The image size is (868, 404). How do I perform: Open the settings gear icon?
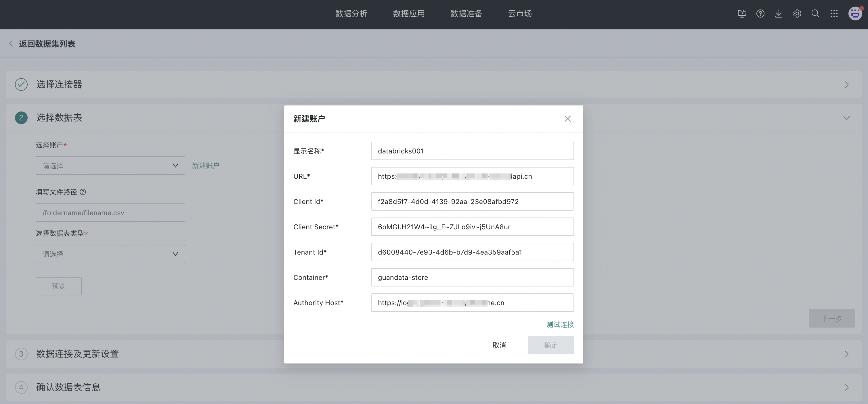pos(797,14)
